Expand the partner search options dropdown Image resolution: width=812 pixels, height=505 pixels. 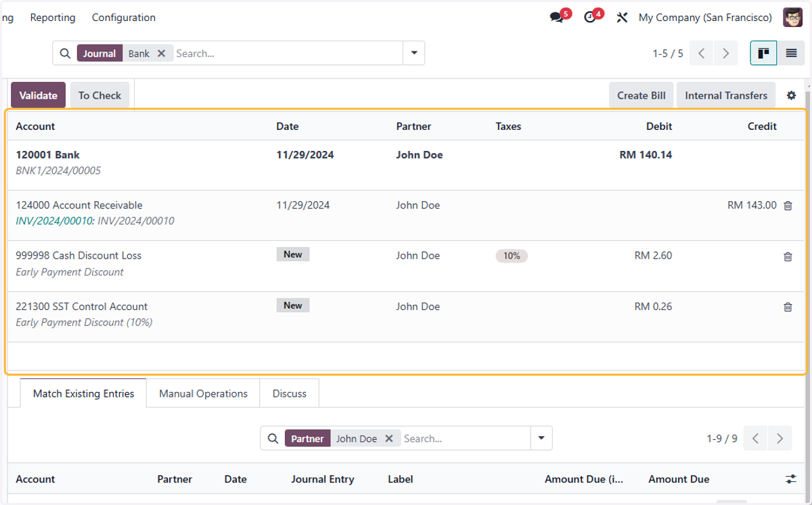541,439
